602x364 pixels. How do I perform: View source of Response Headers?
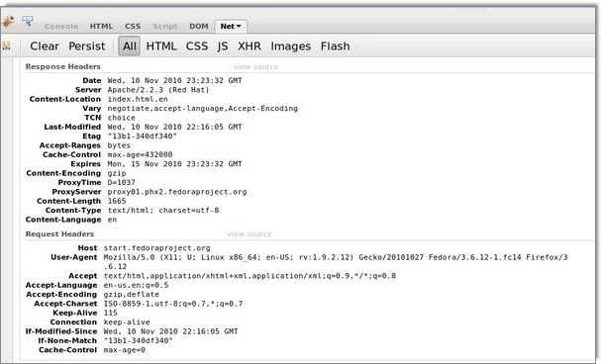(256, 66)
